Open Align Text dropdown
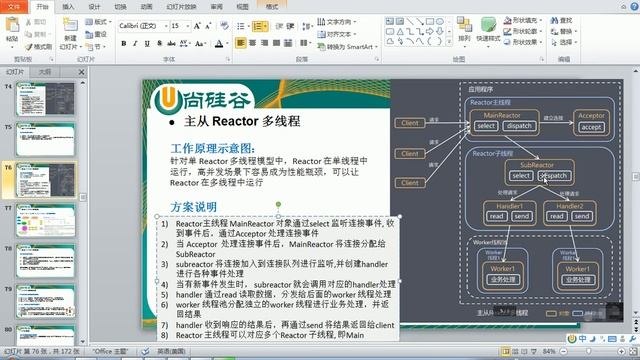This screenshot has width=640, height=360. (x=336, y=34)
